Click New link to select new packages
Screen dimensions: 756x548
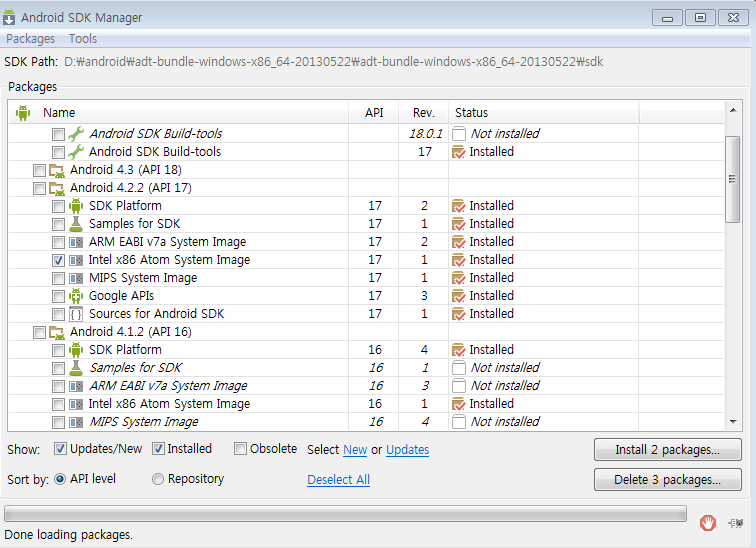click(355, 450)
